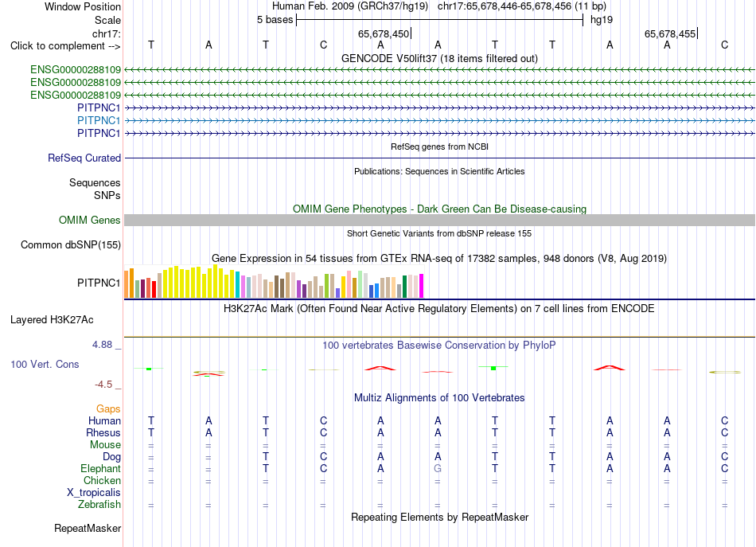The image size is (756, 547).
Task: Click the 'RefSeq genes from NCBI' title
Action: point(439,147)
